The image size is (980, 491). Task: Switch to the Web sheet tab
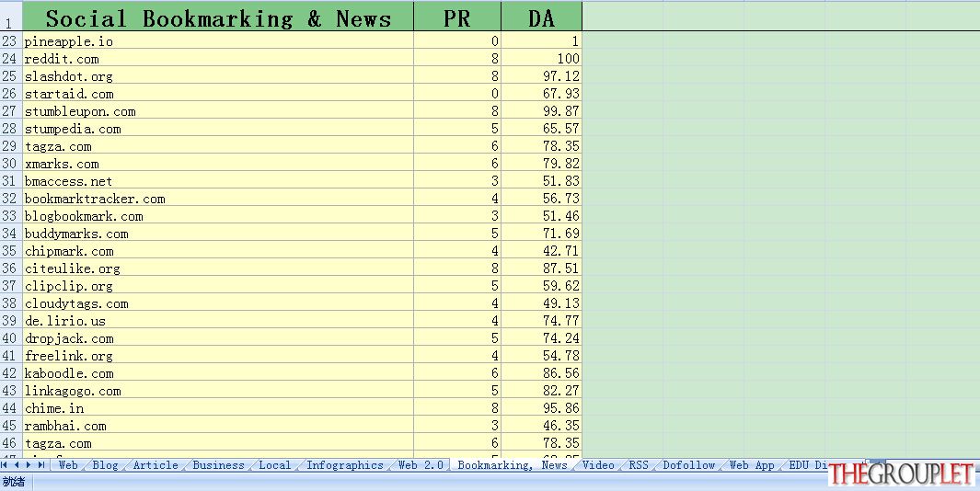[68, 464]
